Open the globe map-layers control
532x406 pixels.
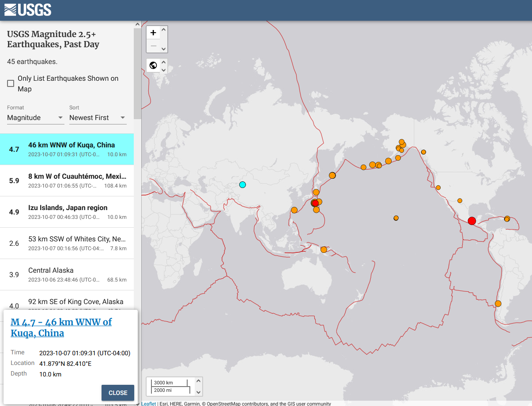click(153, 65)
